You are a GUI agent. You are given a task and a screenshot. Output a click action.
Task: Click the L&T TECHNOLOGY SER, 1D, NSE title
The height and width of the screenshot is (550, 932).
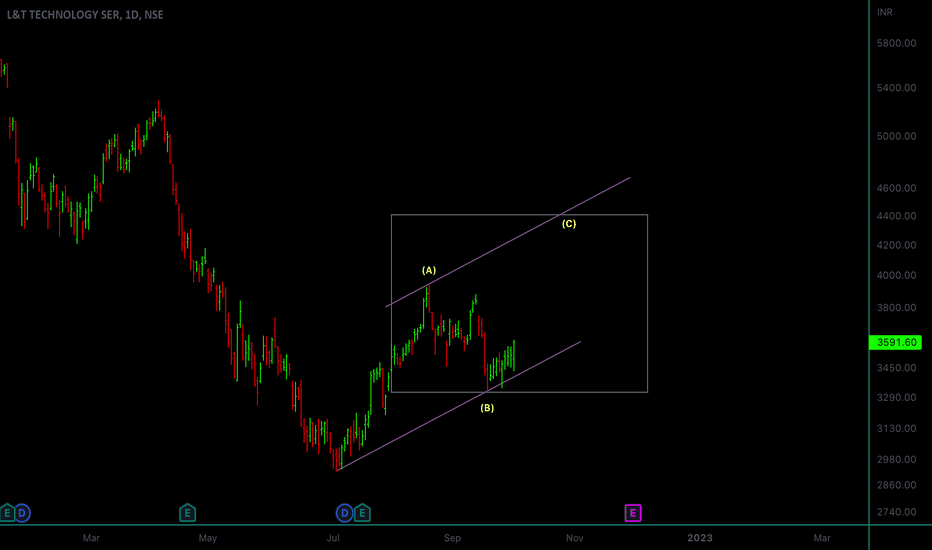[85, 15]
